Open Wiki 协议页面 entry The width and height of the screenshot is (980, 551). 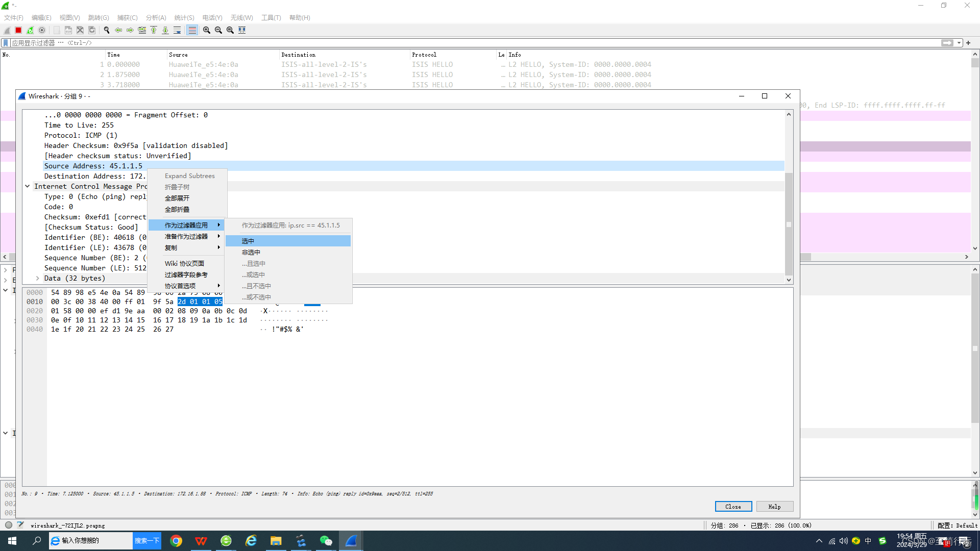coord(186,264)
